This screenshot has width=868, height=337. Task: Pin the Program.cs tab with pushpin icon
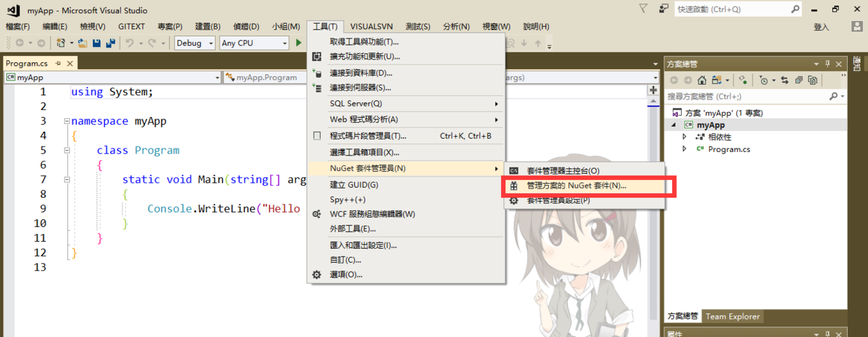click(x=59, y=64)
